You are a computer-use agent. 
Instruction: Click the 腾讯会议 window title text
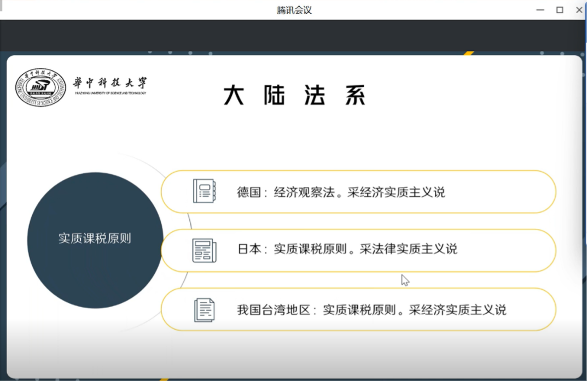point(294,10)
